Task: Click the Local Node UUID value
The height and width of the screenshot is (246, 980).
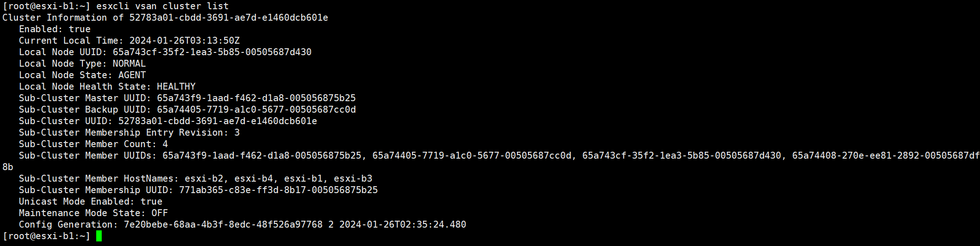Action: [212, 52]
